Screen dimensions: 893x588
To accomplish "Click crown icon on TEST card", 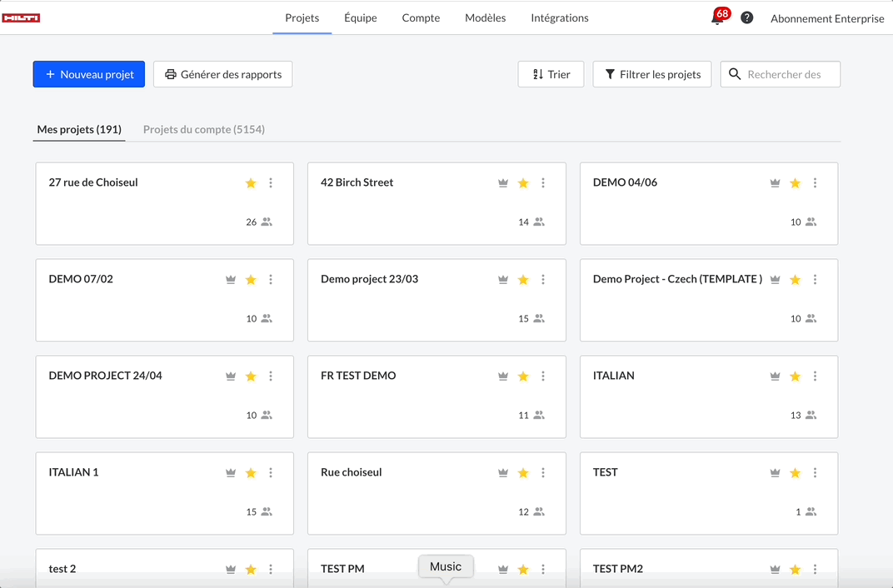I will click(x=775, y=473).
